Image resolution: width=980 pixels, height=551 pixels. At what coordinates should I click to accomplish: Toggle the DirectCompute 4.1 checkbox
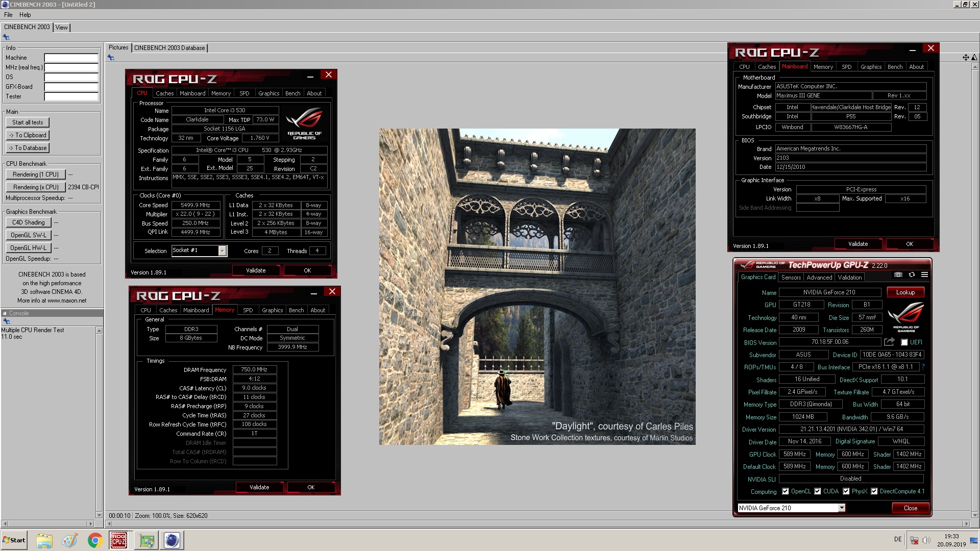pos(874,491)
